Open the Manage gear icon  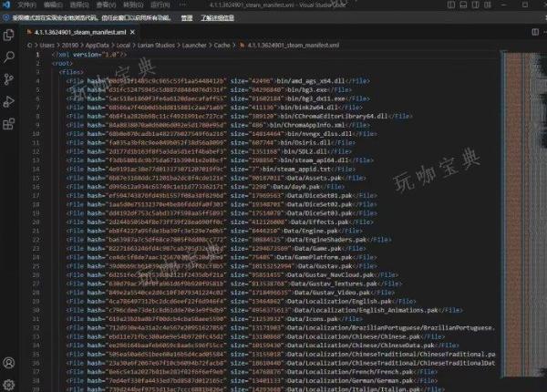(x=9, y=385)
